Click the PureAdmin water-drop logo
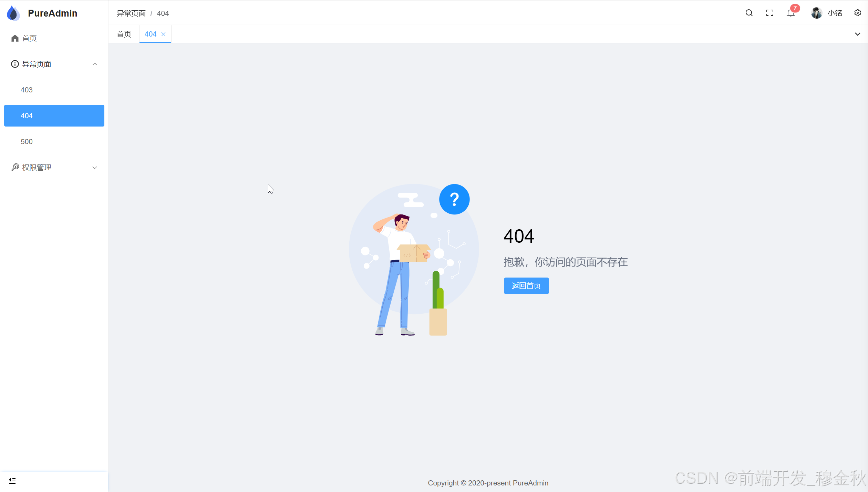Image resolution: width=868 pixels, height=492 pixels. pyautogui.click(x=13, y=13)
